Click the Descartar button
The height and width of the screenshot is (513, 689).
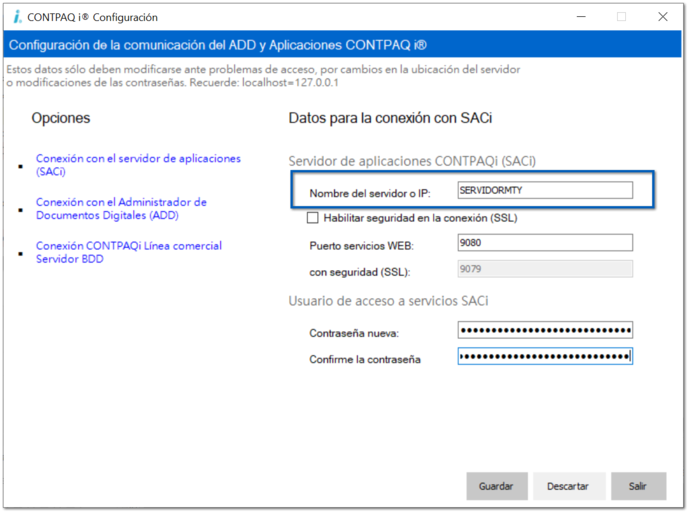tap(569, 486)
